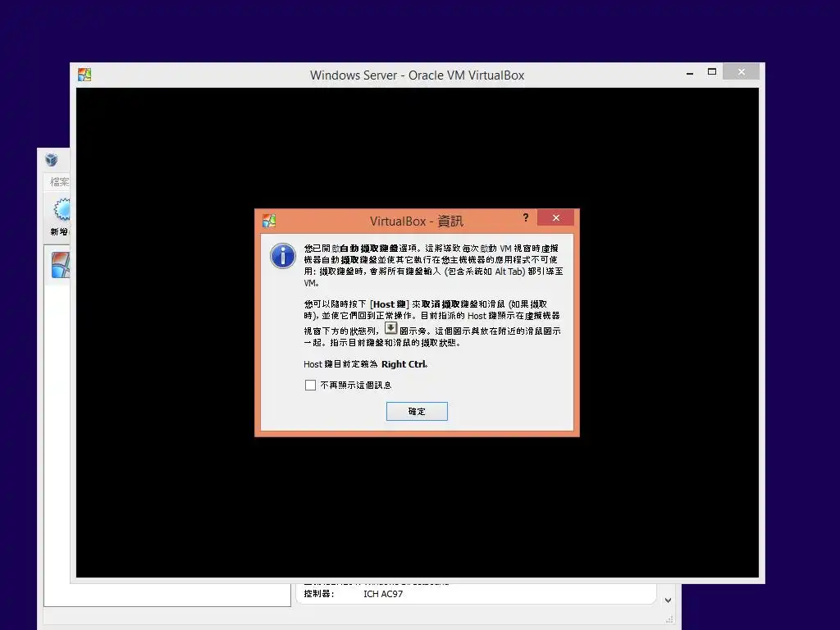Maximize the Windows Server VM window
Screen dimensions: 840x630
712,72
